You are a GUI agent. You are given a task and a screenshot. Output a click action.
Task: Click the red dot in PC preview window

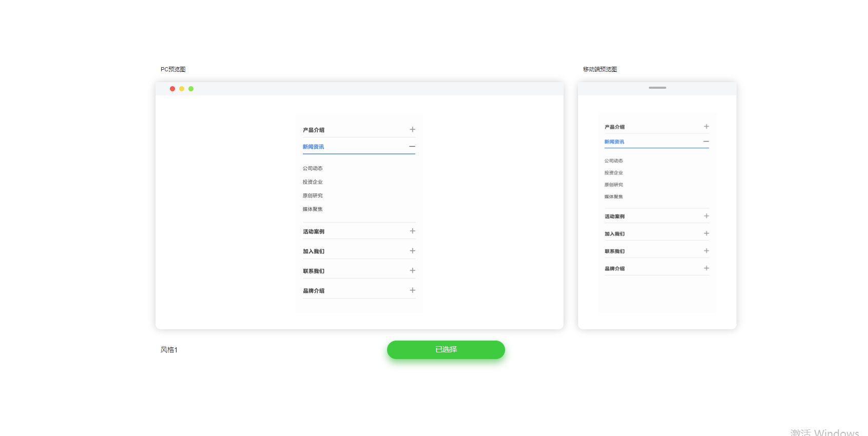(172, 89)
